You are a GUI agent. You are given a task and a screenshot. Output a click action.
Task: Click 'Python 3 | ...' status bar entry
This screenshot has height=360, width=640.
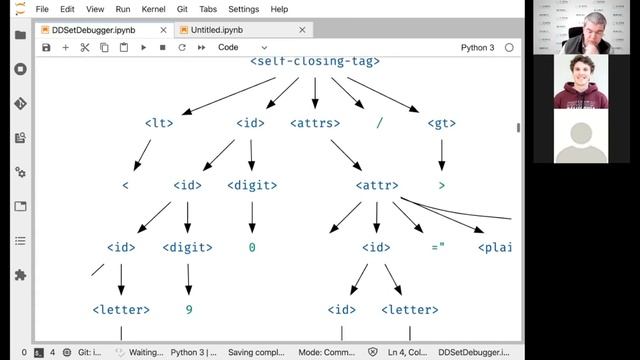point(193,352)
